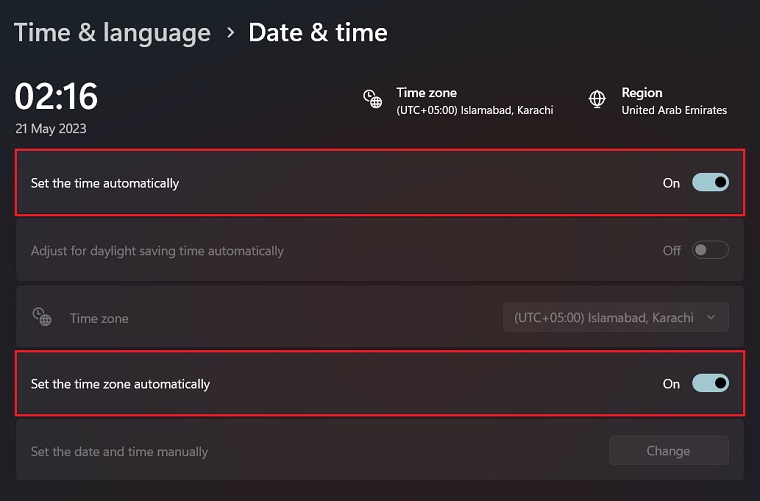Open the Islamabad, Karachi time zone dropdown

point(614,317)
